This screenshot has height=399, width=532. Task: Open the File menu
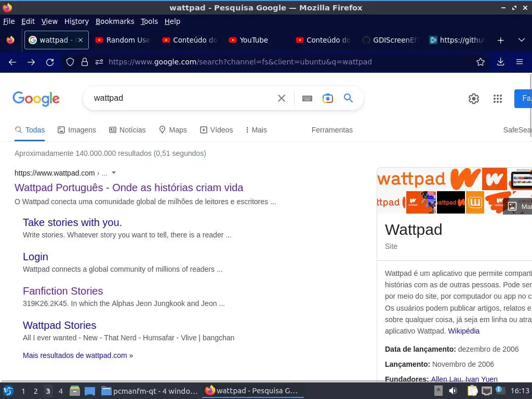point(9,21)
